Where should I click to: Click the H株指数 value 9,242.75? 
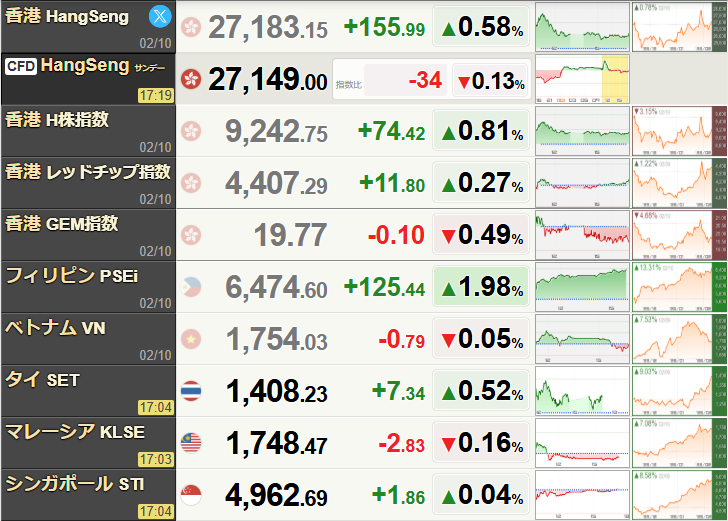[x=276, y=131]
